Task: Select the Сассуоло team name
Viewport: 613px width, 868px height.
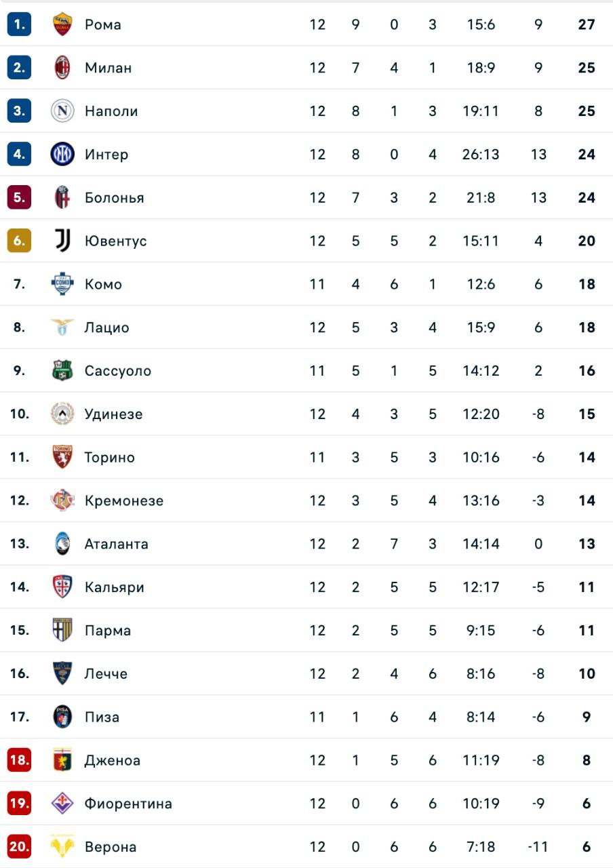Action: [117, 371]
